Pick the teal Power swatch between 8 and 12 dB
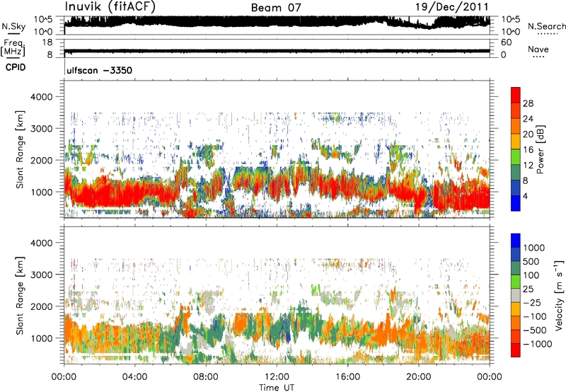Screen dimensions: 566x392 coord(516,172)
